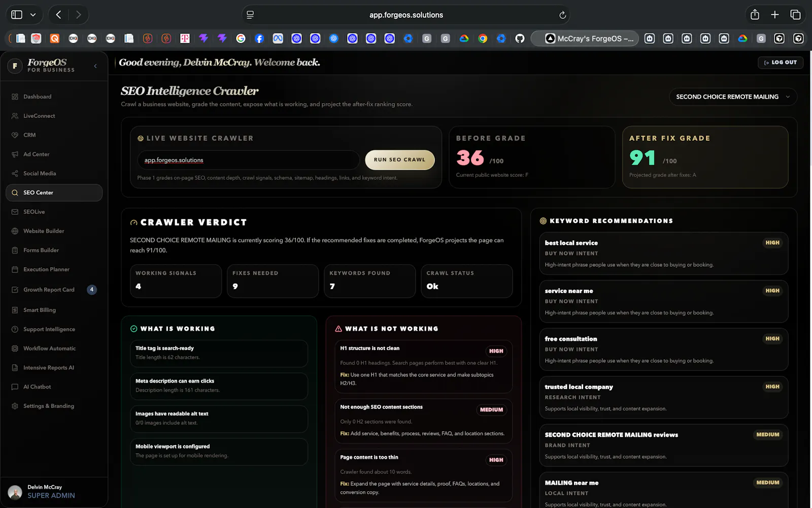Click the crawler URL input field
This screenshot has width=812, height=508.
(x=248, y=160)
